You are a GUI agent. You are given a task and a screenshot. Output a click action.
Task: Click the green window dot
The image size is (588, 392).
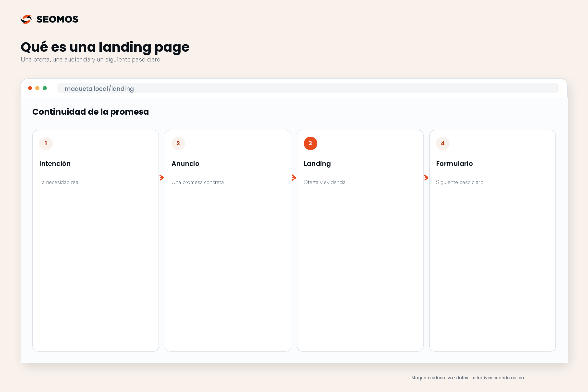pos(45,88)
